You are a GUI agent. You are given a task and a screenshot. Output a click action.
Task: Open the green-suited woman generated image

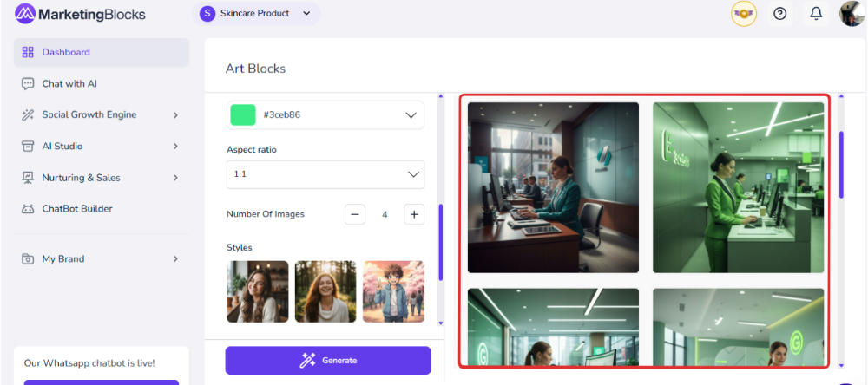pos(738,187)
